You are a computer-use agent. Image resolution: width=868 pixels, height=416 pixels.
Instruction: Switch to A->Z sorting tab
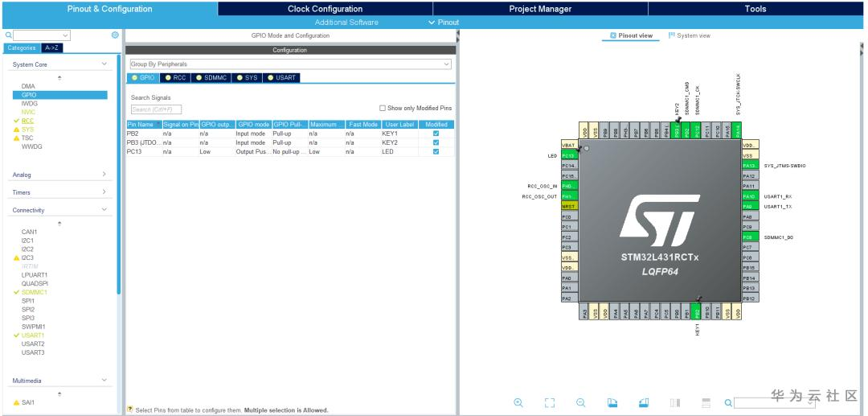tap(54, 47)
